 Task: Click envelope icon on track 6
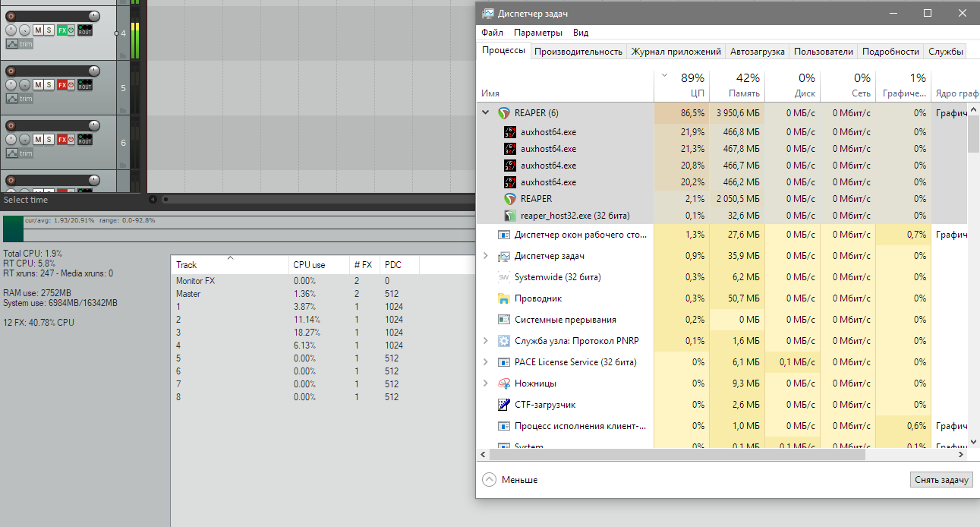click(12, 153)
